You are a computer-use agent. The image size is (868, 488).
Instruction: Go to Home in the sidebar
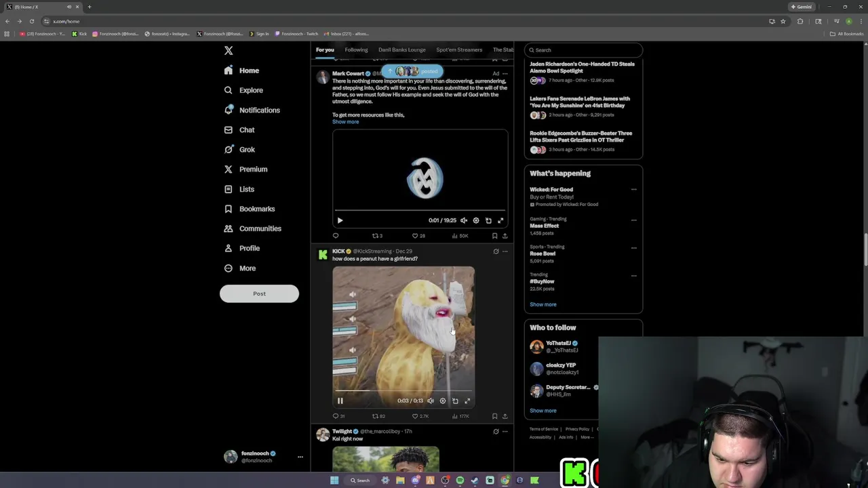click(x=241, y=70)
